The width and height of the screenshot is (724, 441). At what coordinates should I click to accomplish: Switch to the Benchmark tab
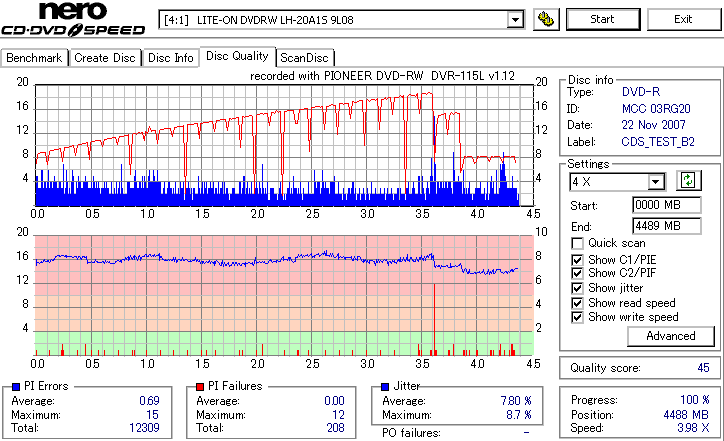[34, 58]
